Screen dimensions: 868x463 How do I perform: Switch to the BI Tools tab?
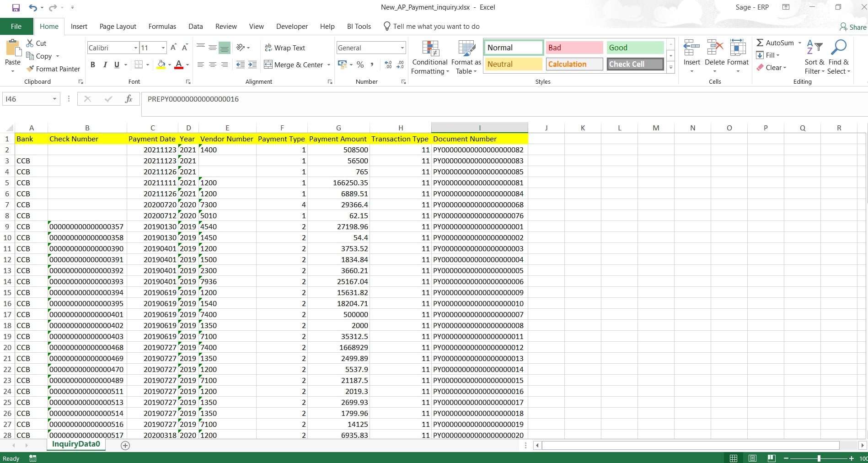[359, 26]
